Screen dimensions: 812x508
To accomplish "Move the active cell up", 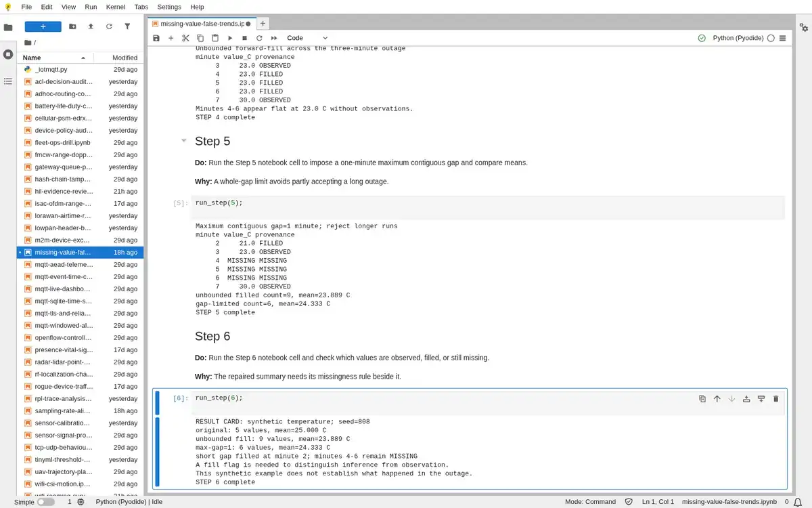I will (717, 399).
